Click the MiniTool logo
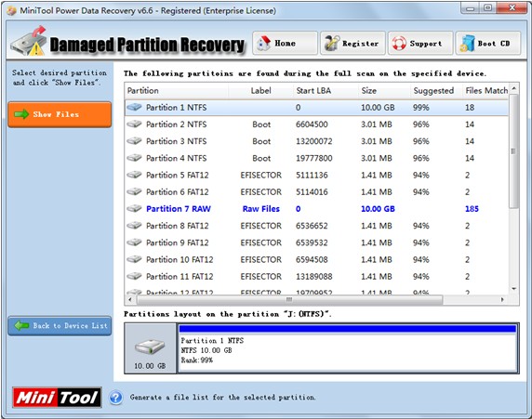Viewport: 532px width, 419px height. 57,397
